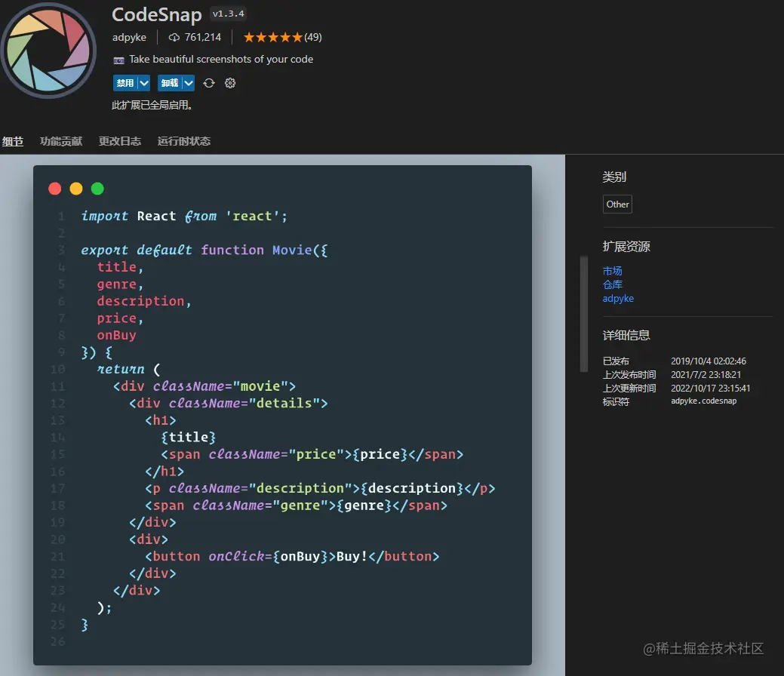Open the 运行时状态 tab

coord(183,142)
